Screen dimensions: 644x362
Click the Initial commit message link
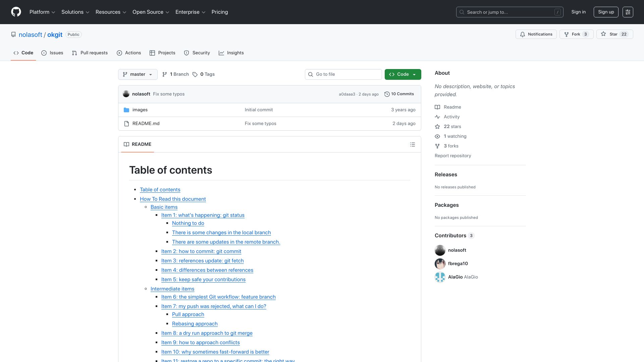point(259,110)
